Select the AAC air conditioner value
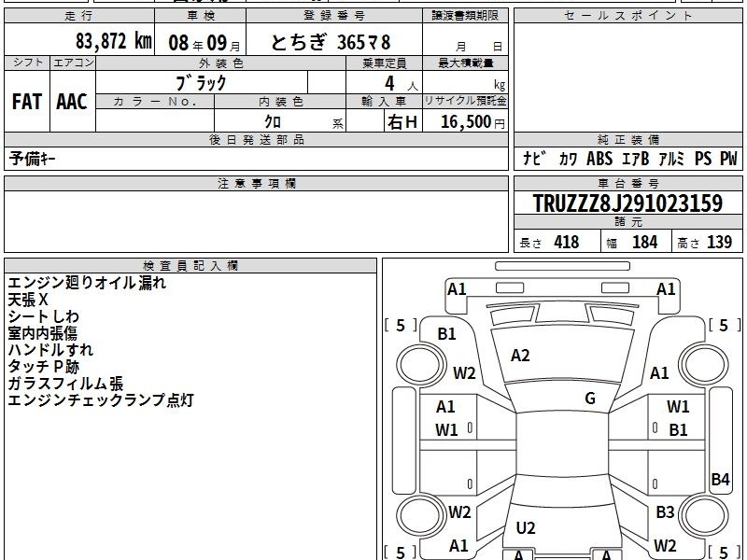The height and width of the screenshot is (560, 747). pyautogui.click(x=72, y=102)
